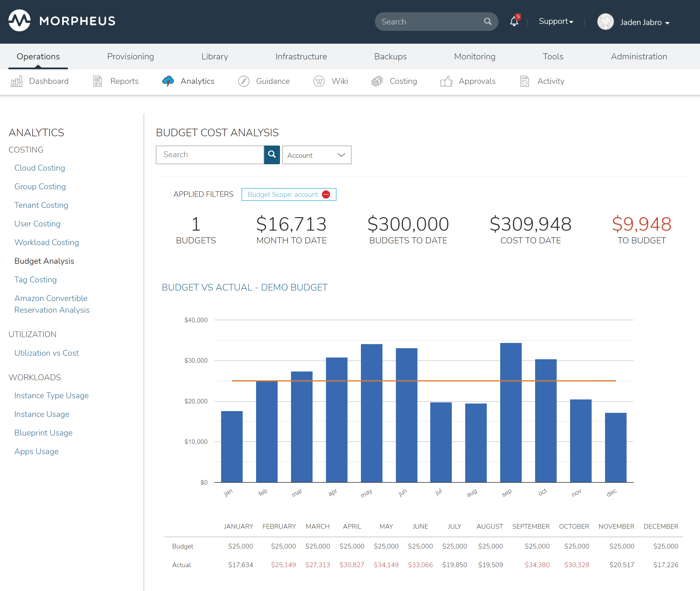Screen dimensions: 700x591
Task: Open the Provisioning tab
Action: (131, 56)
